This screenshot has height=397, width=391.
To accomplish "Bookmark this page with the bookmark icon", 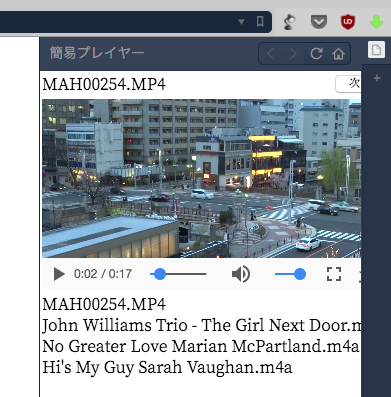I will 260,22.
